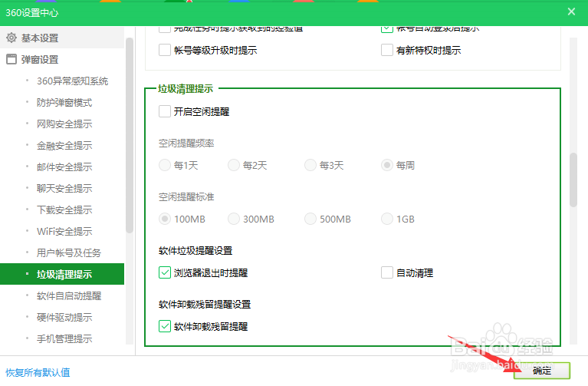Select 每1天 reminder frequency
This screenshot has height=386, width=588.
165,165
